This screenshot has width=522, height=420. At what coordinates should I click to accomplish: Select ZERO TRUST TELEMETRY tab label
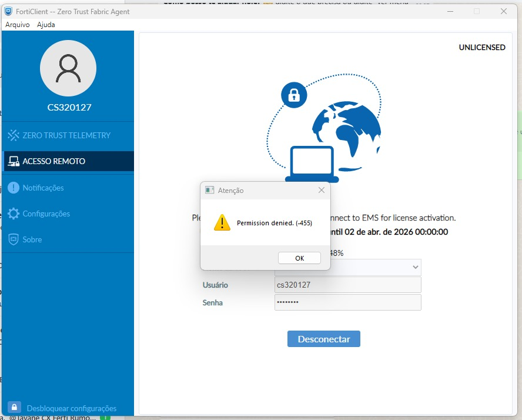click(x=66, y=135)
